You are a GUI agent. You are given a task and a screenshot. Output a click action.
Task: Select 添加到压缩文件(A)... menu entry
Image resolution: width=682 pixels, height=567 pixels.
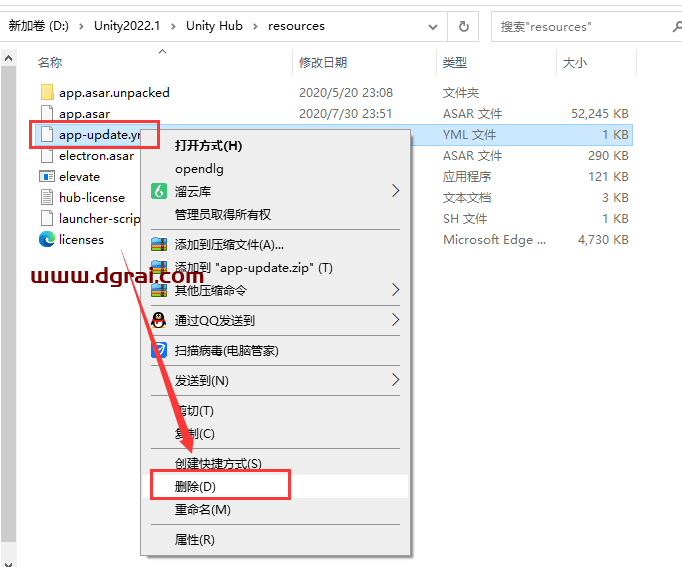[x=229, y=245]
